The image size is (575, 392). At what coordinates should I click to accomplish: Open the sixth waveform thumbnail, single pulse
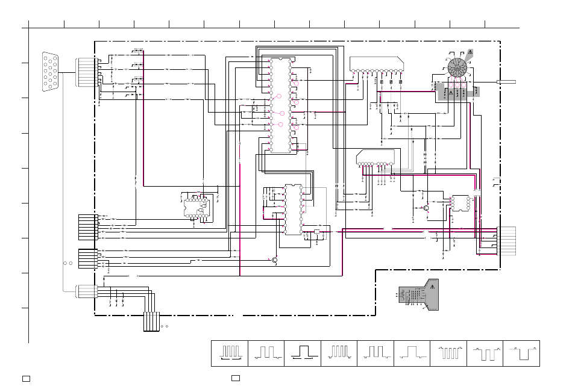412,353
